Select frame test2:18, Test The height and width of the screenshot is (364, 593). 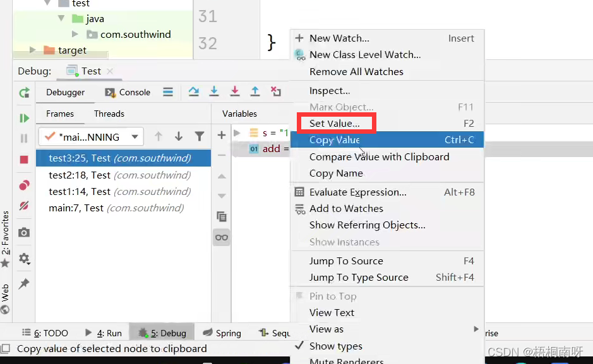[123, 175]
